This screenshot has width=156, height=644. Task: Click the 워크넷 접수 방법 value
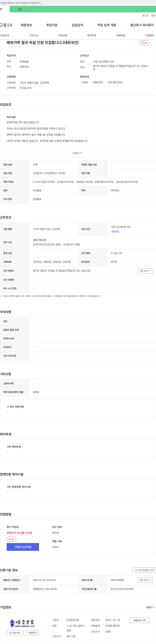55,533
